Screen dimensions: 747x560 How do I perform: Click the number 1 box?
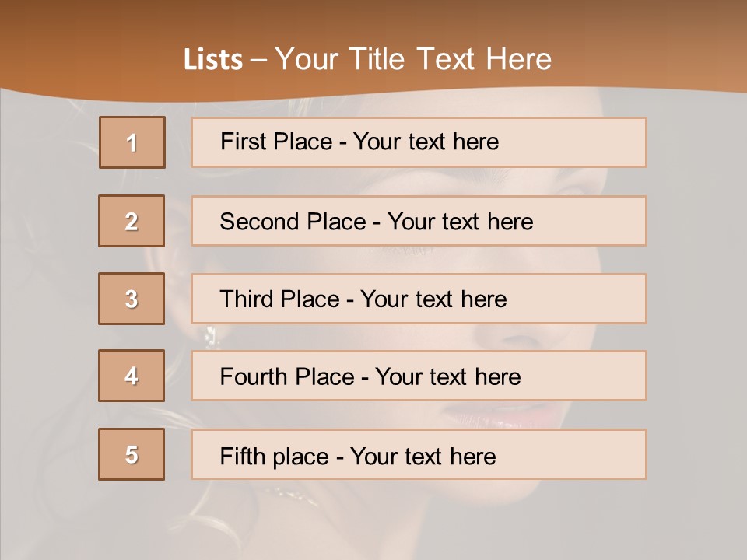point(132,142)
